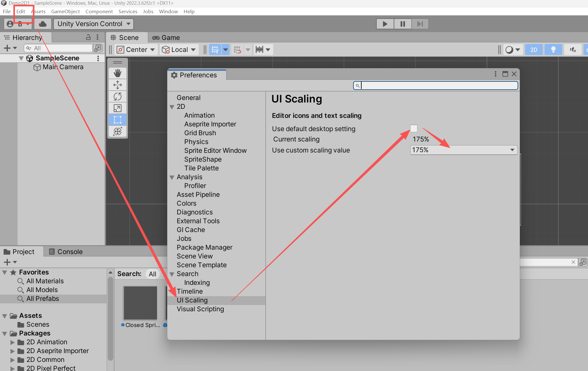Click the All search filter button
588x371 pixels.
click(153, 274)
